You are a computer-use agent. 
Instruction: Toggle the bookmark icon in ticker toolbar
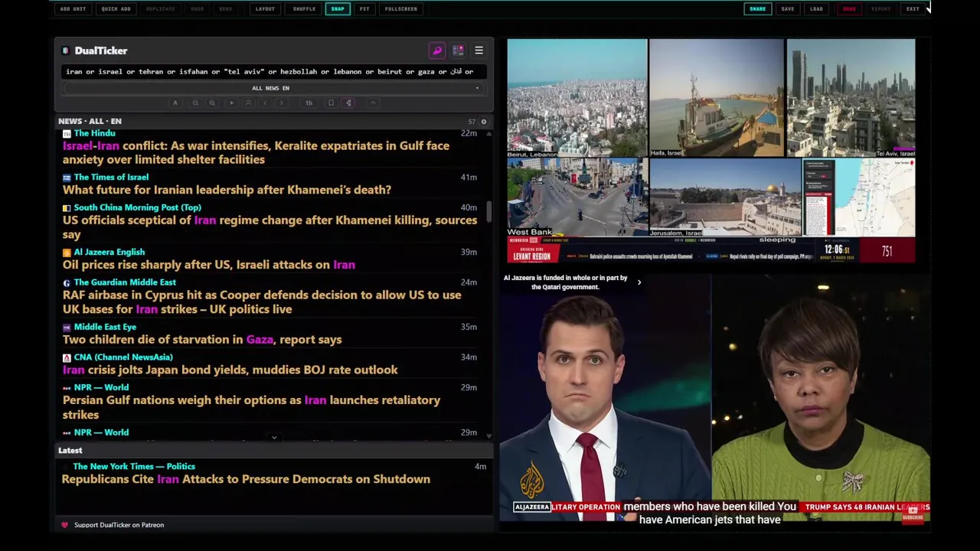(x=331, y=103)
